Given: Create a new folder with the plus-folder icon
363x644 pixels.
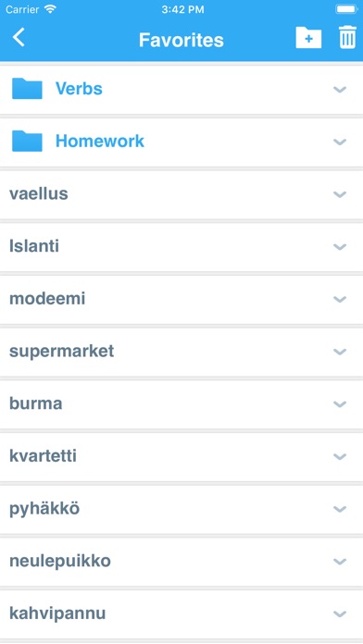Looking at the screenshot, I should [308, 38].
